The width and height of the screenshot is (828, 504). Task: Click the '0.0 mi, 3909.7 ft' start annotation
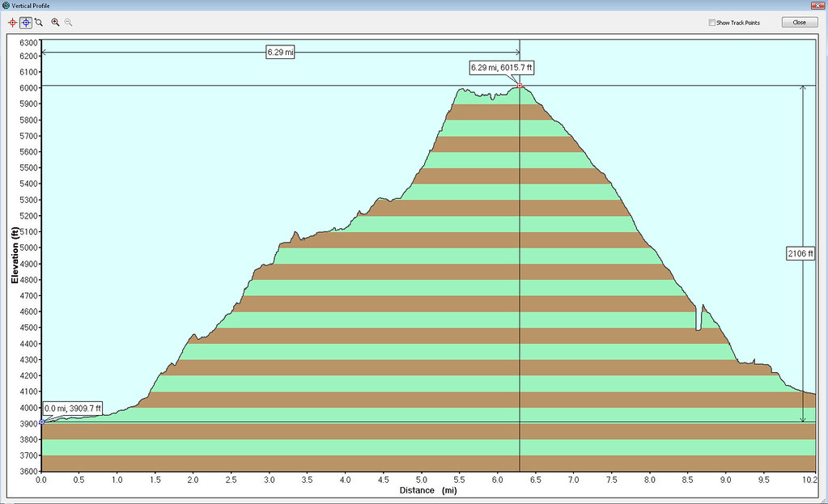72,409
